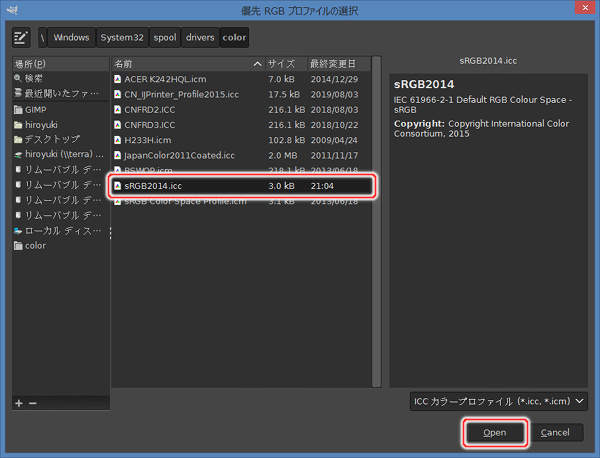This screenshot has height=458, width=600.
Task: Click the GIMP folder icon in places
Action: [x=18, y=110]
